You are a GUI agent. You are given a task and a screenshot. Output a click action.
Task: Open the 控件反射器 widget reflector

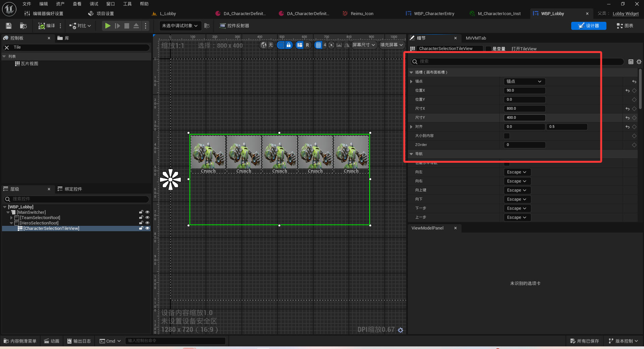234,26
